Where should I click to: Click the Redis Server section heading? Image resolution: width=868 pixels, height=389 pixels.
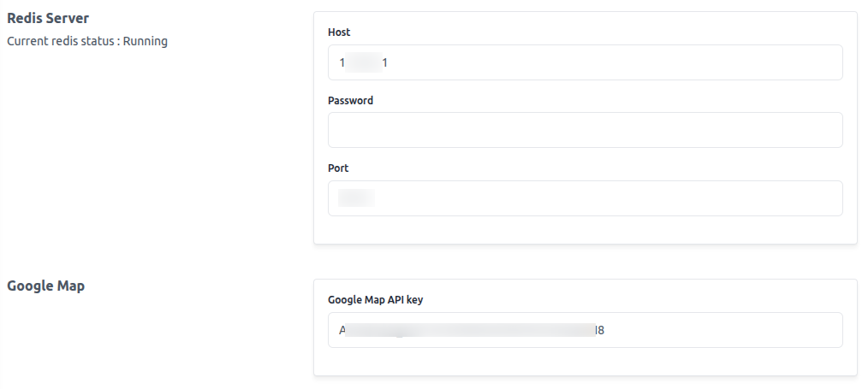48,18
